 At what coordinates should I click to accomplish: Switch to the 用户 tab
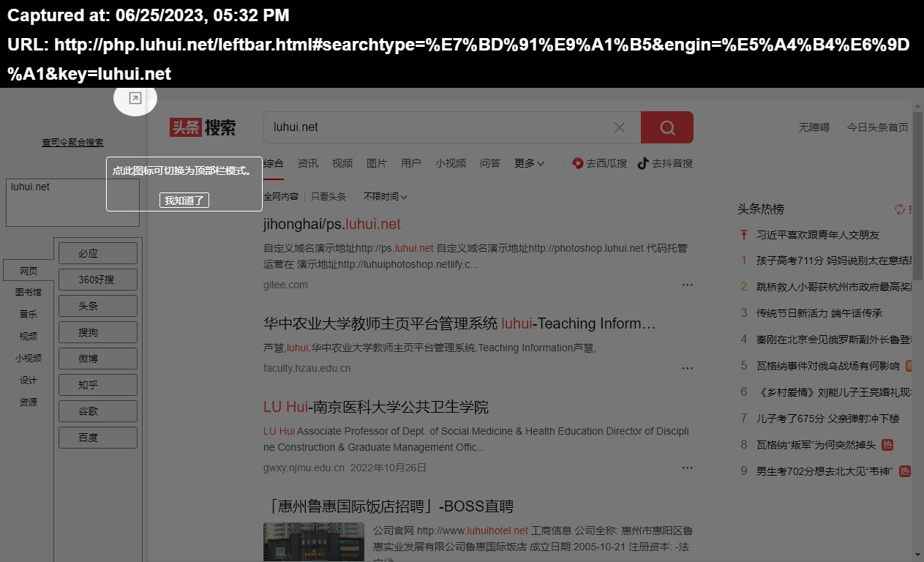point(411,163)
